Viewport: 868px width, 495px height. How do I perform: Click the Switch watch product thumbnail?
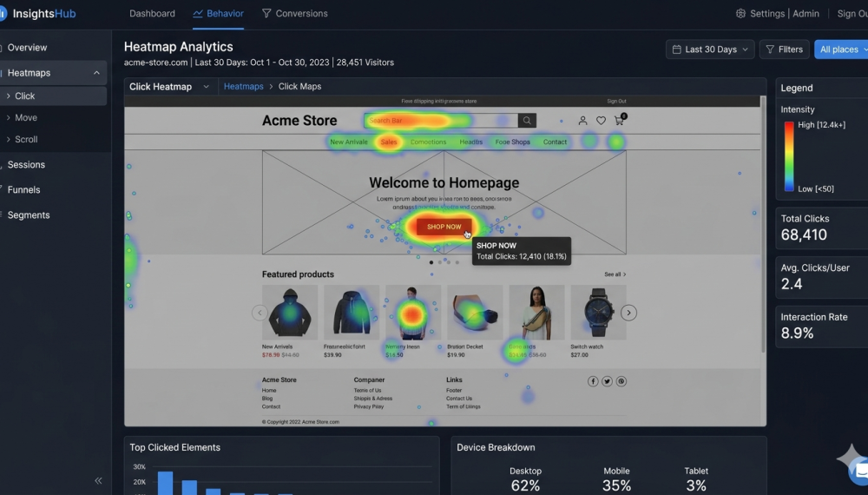click(x=598, y=313)
